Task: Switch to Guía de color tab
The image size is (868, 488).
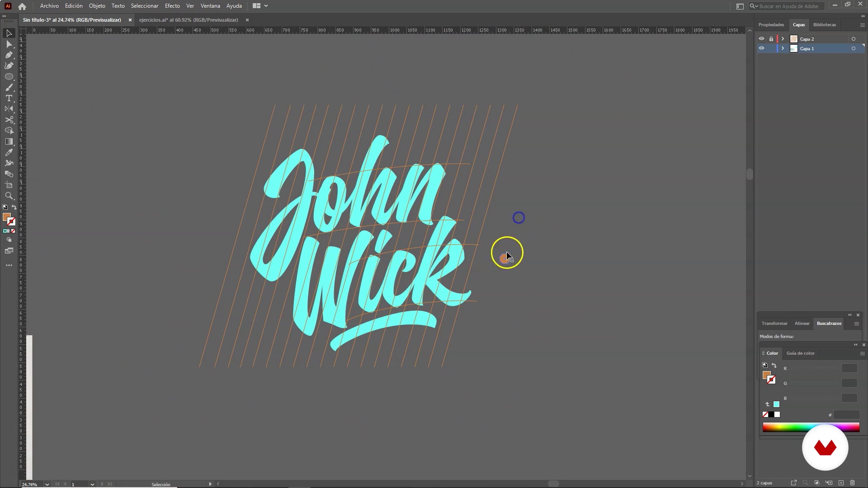Action: coord(800,353)
